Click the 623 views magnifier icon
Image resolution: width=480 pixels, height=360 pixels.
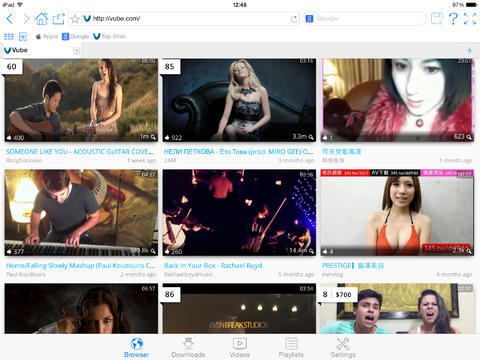tap(469, 137)
